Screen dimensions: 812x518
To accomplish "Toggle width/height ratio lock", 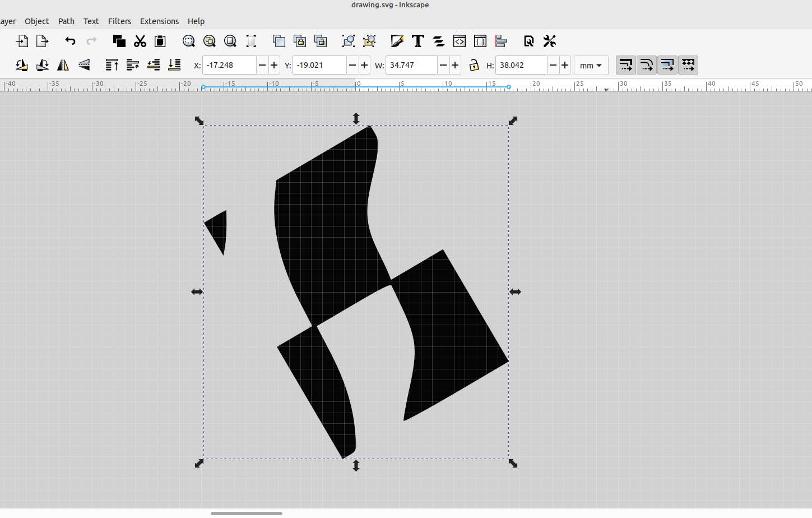I will (474, 65).
